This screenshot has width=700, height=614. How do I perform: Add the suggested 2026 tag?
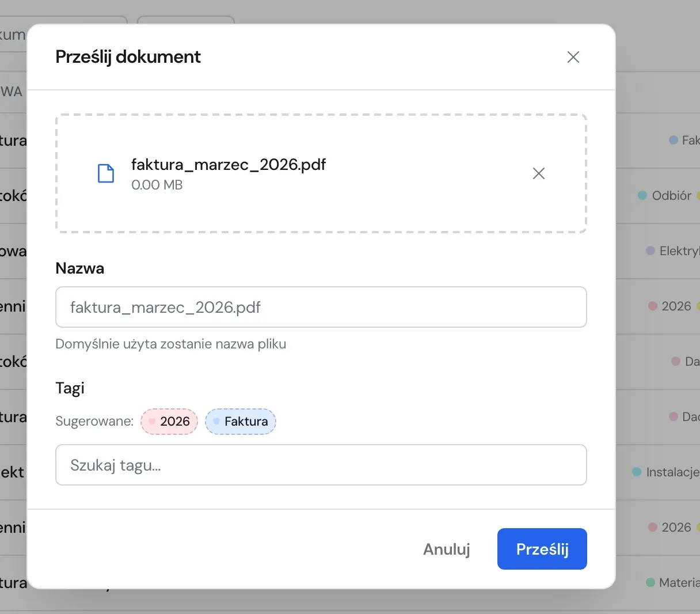[169, 422]
